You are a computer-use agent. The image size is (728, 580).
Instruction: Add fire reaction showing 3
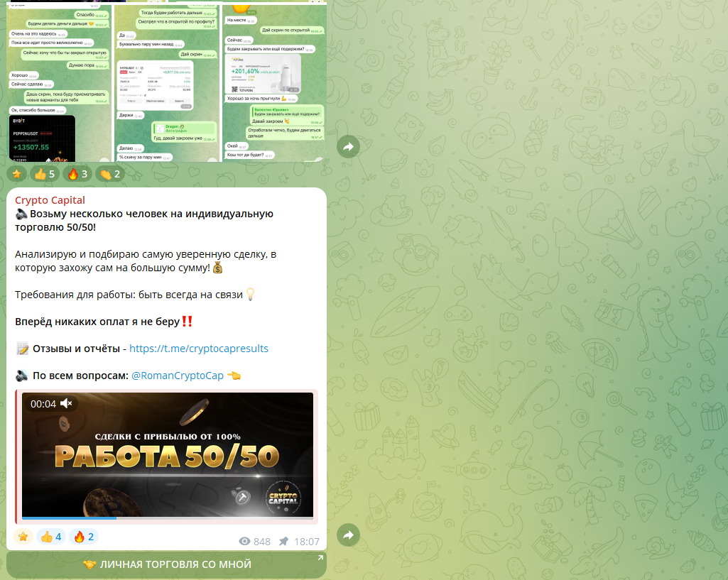(77, 174)
